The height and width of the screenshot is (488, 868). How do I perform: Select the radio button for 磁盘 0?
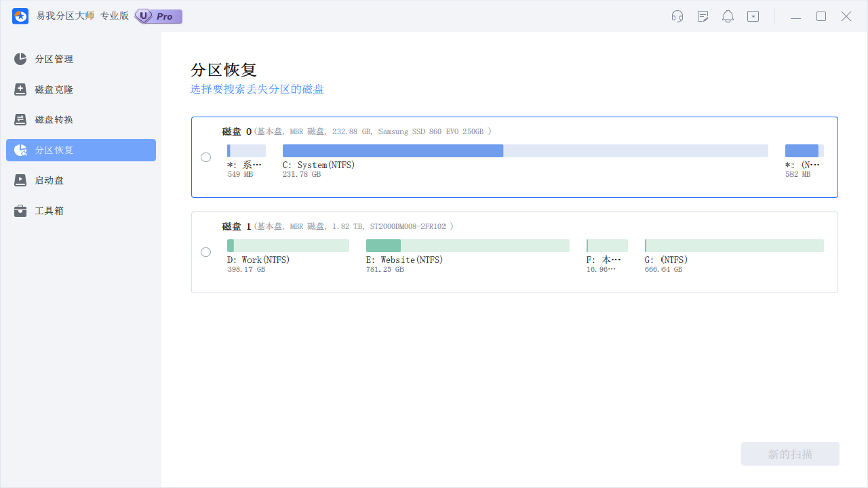[205, 157]
